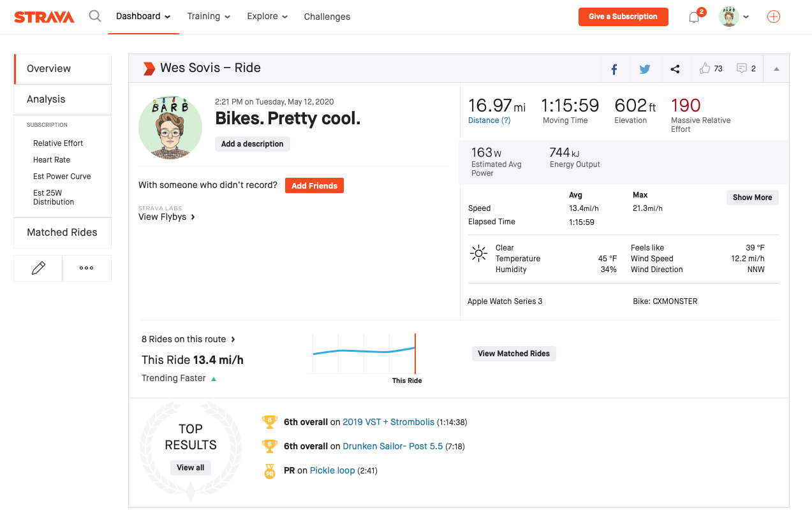The image size is (812, 520).
Task: Edit the activity using the pencil icon
Action: click(37, 268)
